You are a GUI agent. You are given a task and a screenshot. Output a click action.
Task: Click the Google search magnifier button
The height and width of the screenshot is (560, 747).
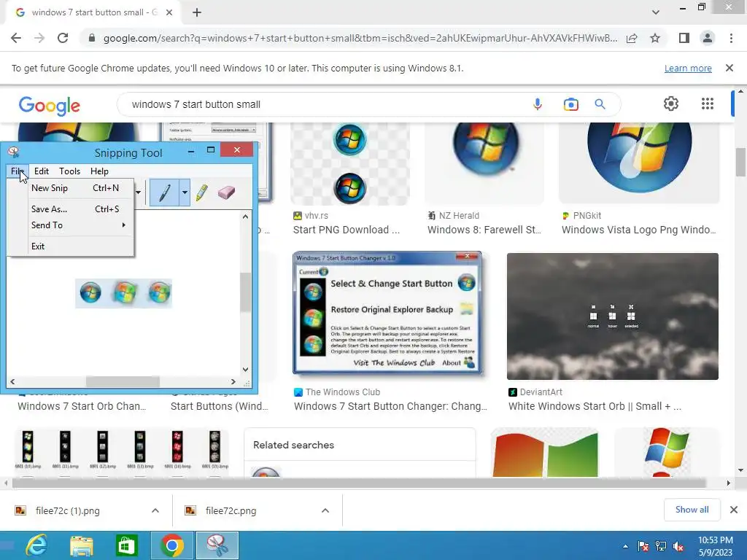(600, 104)
